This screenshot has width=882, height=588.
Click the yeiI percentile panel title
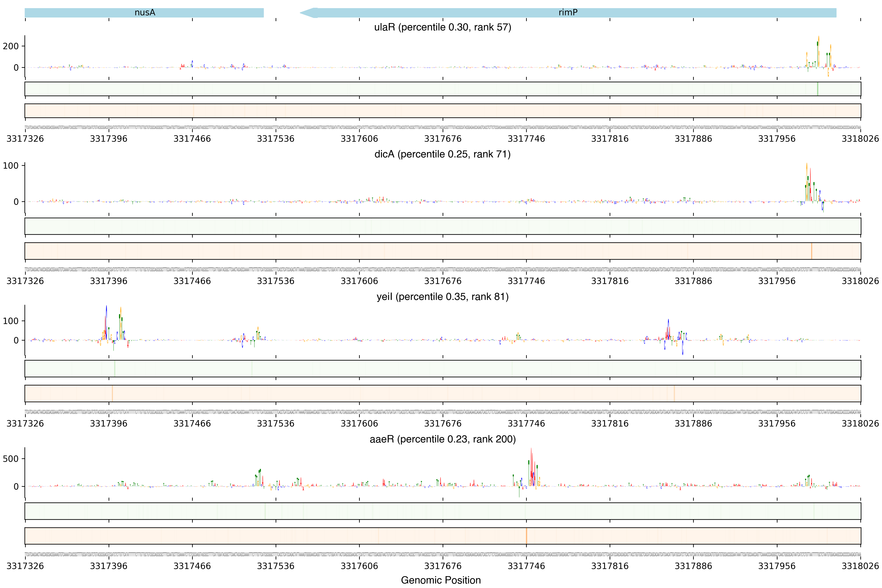coord(442,297)
